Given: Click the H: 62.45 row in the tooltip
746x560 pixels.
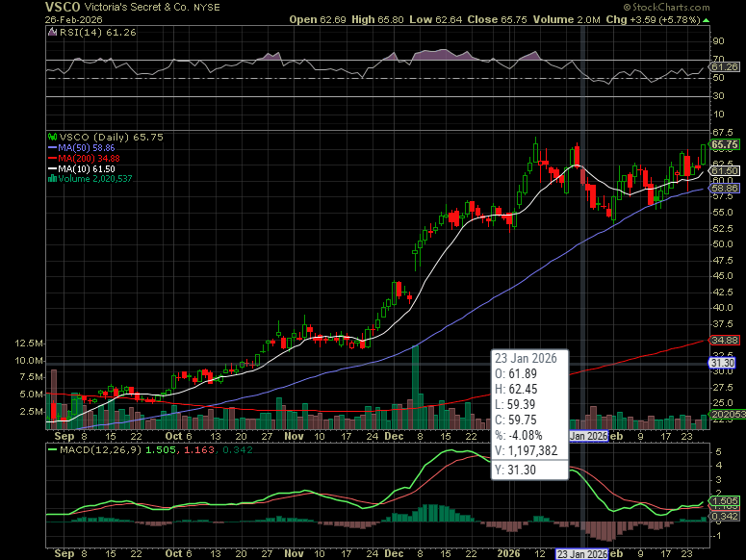Looking at the screenshot, I should (516, 389).
